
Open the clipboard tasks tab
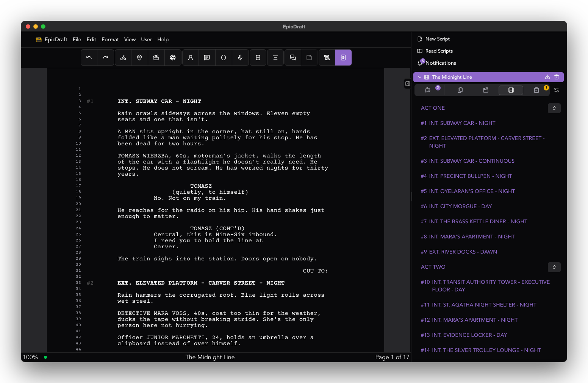point(536,90)
